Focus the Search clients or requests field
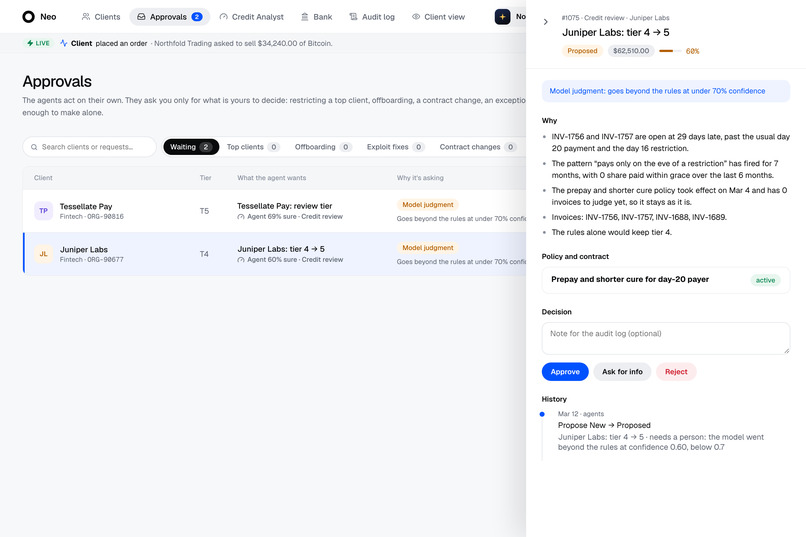Screen dimensions: 806x537 pos(89,147)
